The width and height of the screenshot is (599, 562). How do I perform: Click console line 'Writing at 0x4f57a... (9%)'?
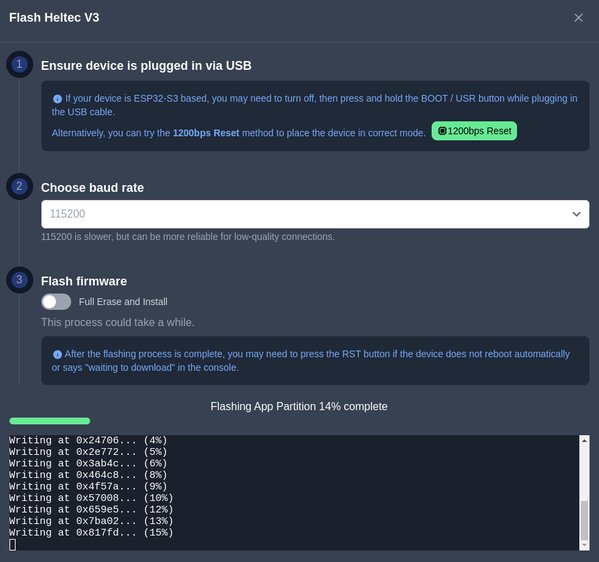[x=88, y=486]
